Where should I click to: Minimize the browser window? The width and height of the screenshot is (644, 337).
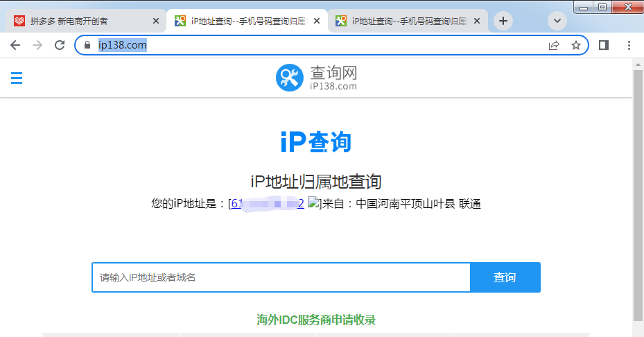pos(584,7)
